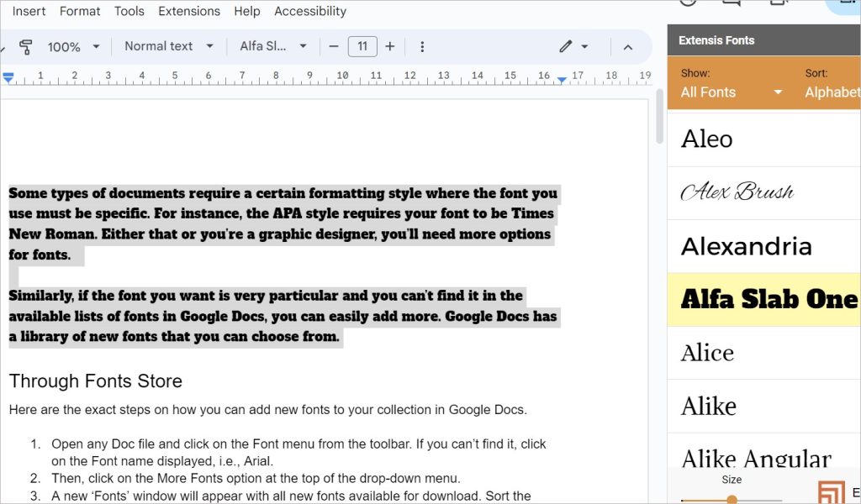The image size is (861, 504).
Task: Click the font size input field
Action: (x=362, y=46)
